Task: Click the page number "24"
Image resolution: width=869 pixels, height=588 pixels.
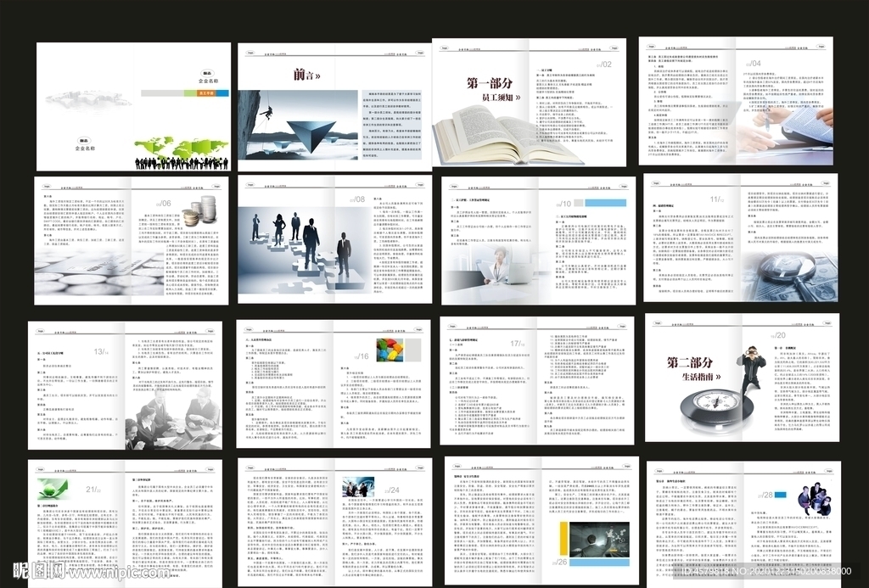Action: [x=394, y=490]
